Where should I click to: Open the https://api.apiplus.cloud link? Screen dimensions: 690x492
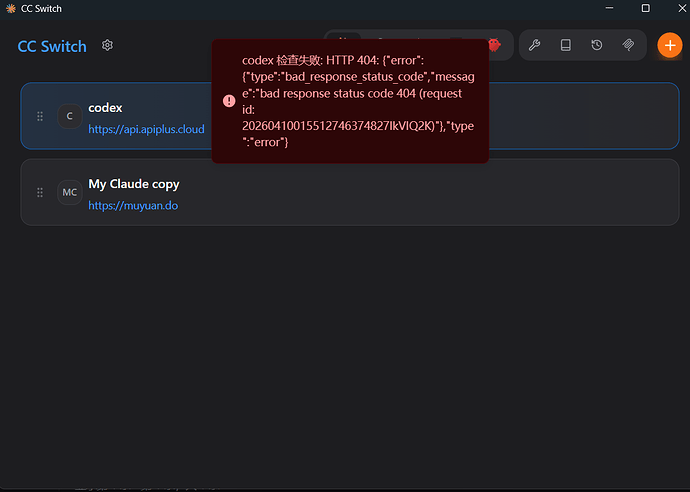coord(146,129)
